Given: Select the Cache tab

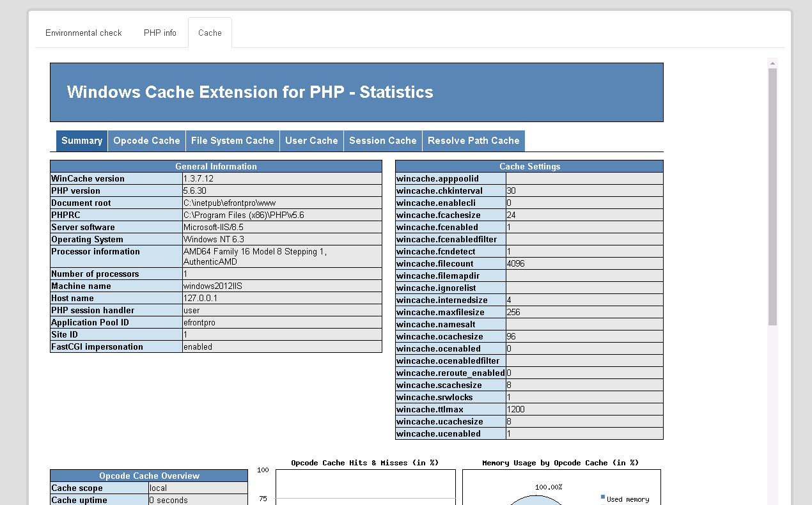Looking at the screenshot, I should click(x=210, y=33).
